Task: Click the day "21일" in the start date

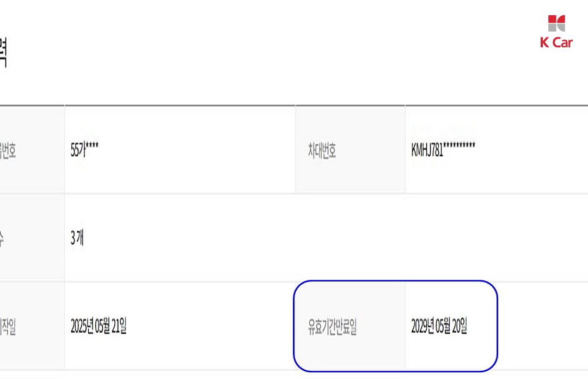Action: (120, 327)
